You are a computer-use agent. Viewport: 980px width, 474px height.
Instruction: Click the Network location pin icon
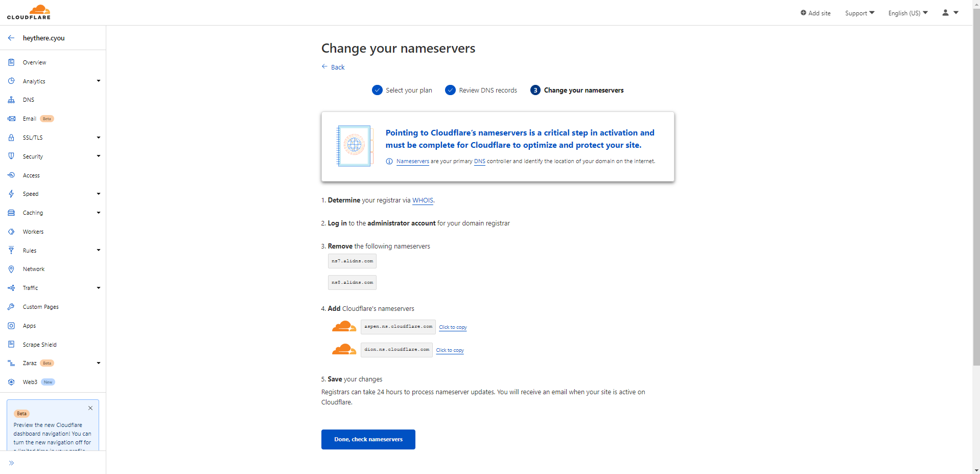pos(11,269)
